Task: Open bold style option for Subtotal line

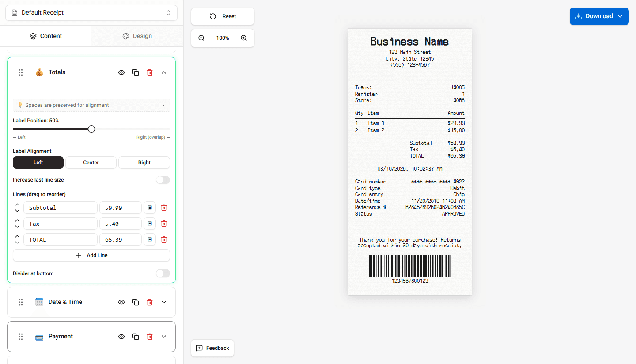Action: 149,208
